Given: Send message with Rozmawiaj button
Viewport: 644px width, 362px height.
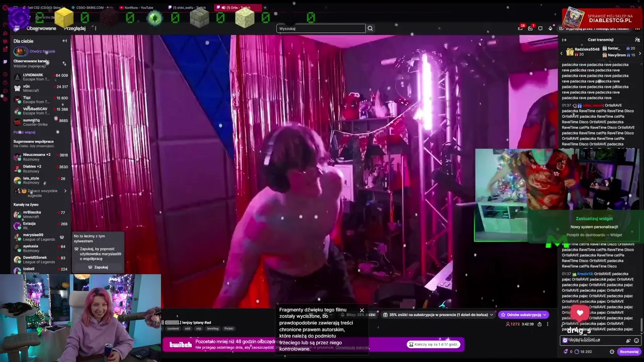Looking at the screenshot, I should point(629,351).
